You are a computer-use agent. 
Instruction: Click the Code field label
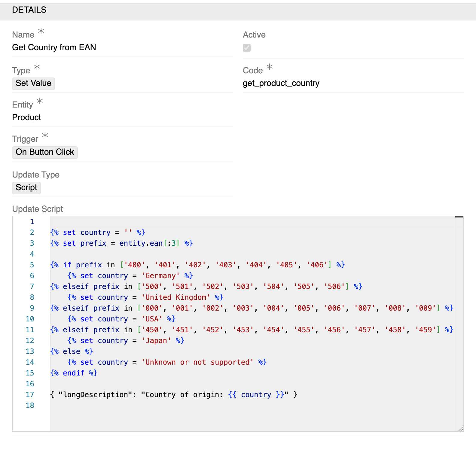point(253,71)
